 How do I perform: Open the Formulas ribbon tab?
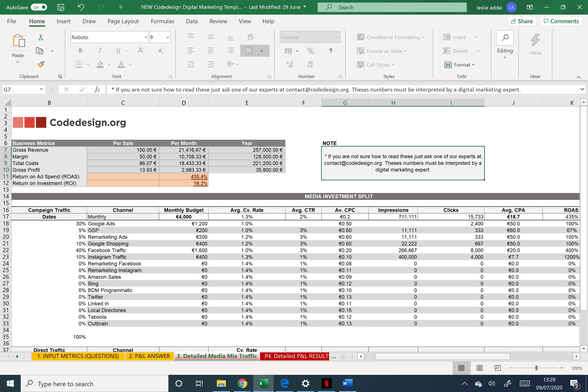coord(162,21)
